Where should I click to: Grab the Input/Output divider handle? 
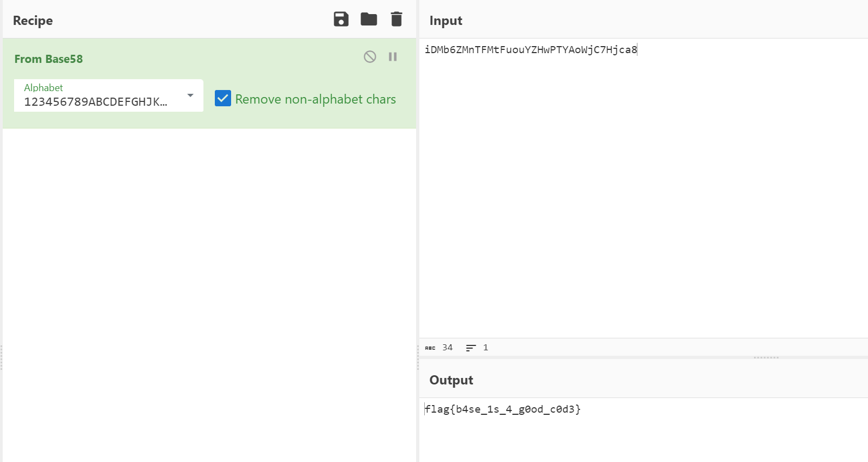[x=766, y=357]
